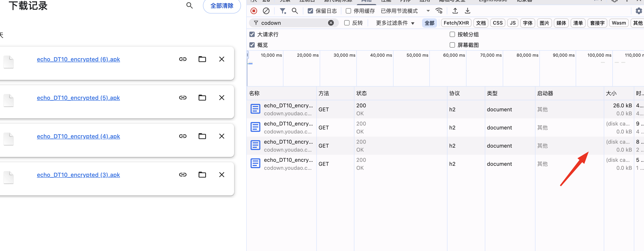Select Fetch/XHR request type filter

pos(456,23)
